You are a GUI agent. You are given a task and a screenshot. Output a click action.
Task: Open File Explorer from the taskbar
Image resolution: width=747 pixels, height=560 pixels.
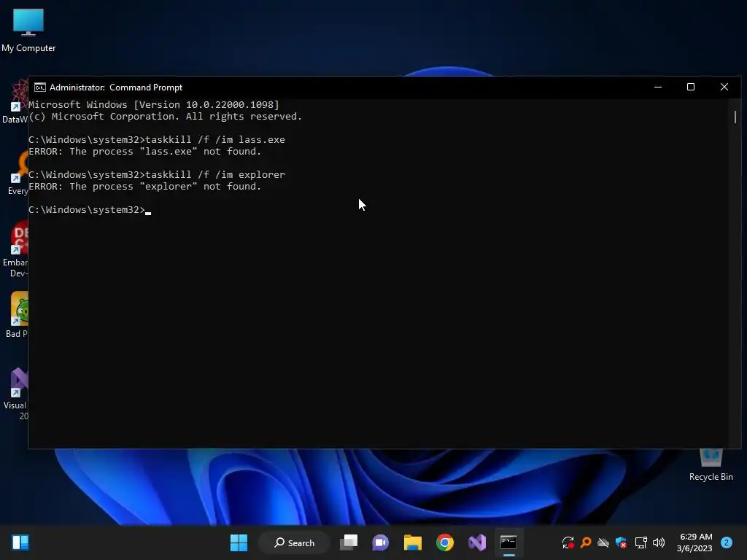(x=413, y=542)
